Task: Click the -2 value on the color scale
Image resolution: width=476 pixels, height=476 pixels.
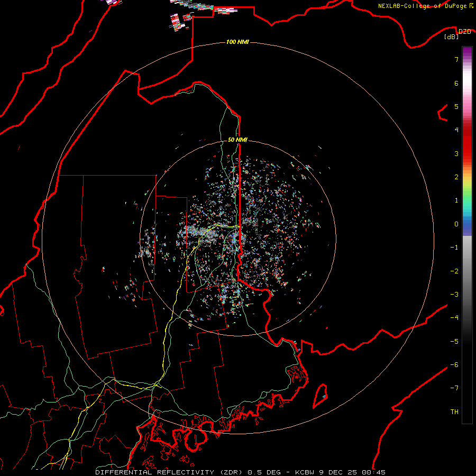Action: [x=454, y=271]
